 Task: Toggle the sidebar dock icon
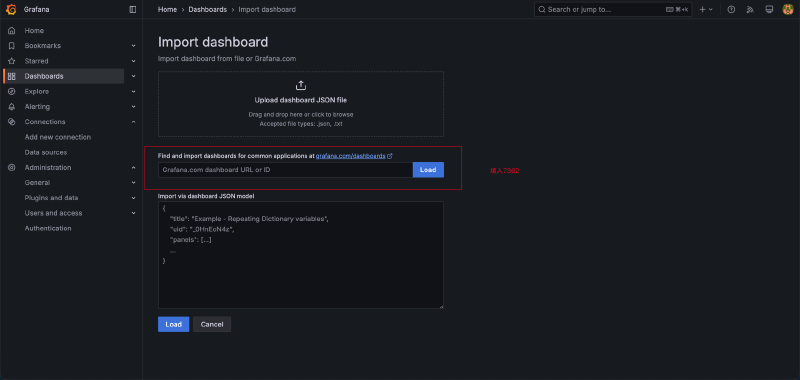(133, 9)
